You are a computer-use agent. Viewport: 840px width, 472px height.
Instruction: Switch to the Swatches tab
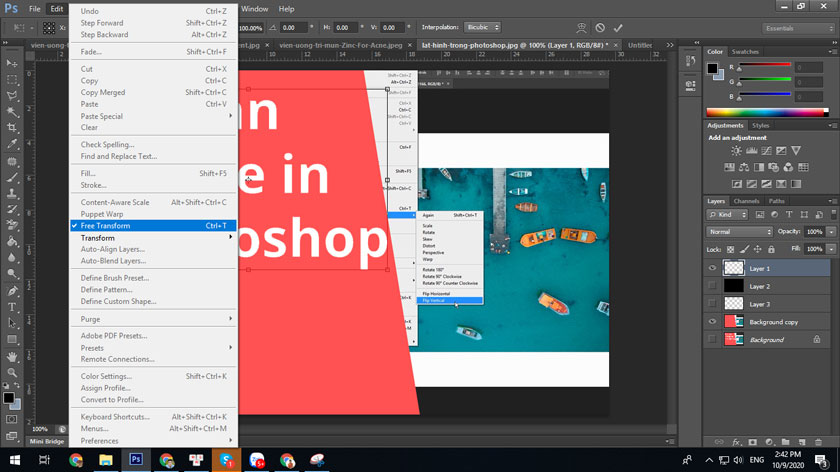[x=745, y=52]
